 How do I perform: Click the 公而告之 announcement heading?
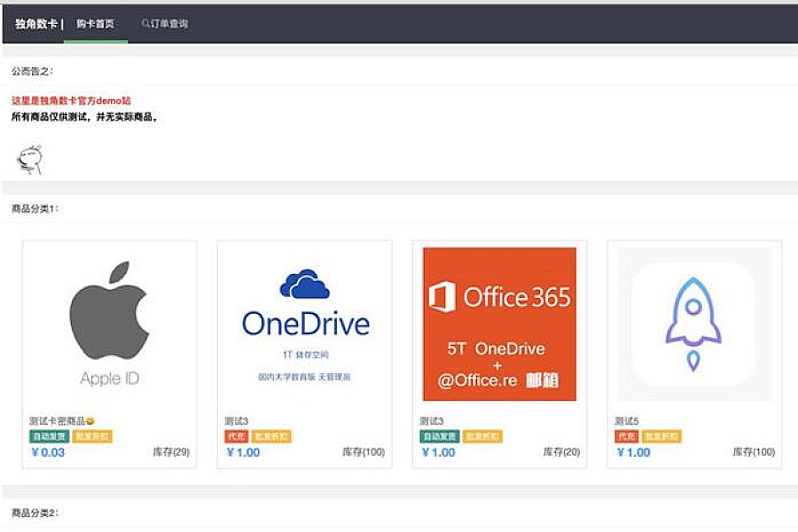(32, 71)
